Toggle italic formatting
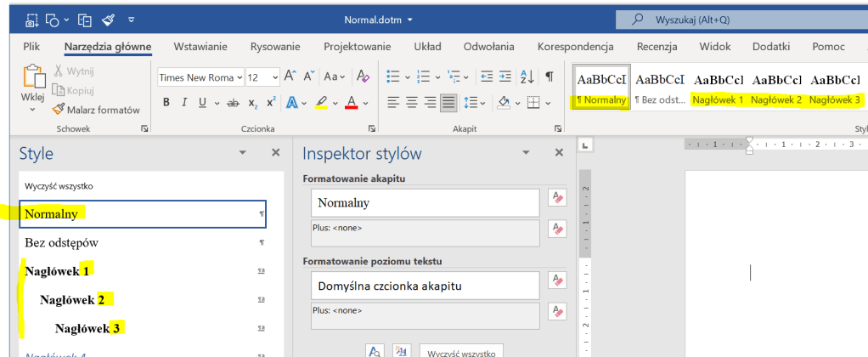Image resolution: width=868 pixels, height=357 pixels. (x=184, y=103)
